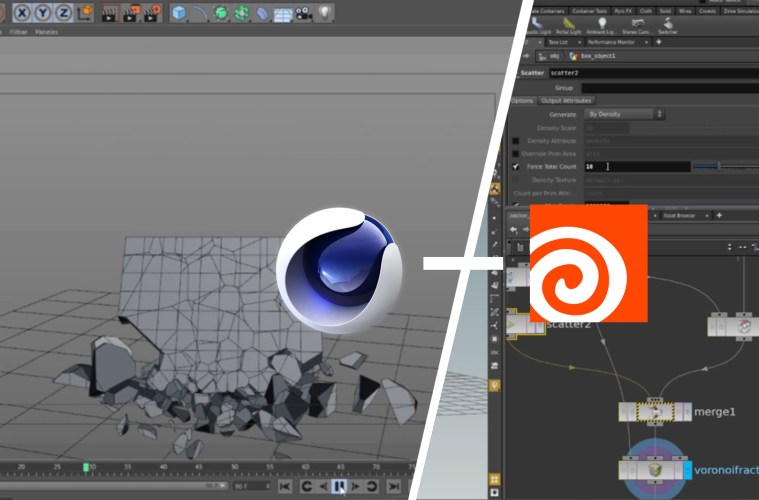This screenshot has height=500, width=759.
Task: Add a Camera object
Action: 304,14
